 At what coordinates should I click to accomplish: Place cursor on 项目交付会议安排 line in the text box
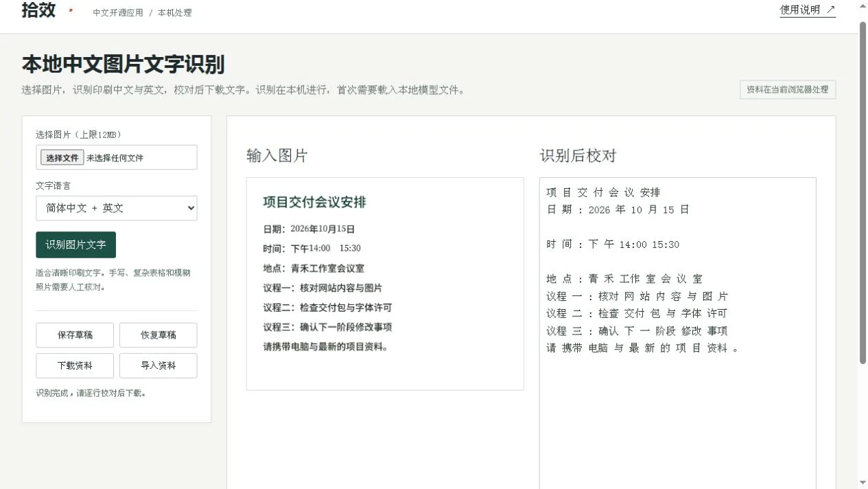coord(604,192)
